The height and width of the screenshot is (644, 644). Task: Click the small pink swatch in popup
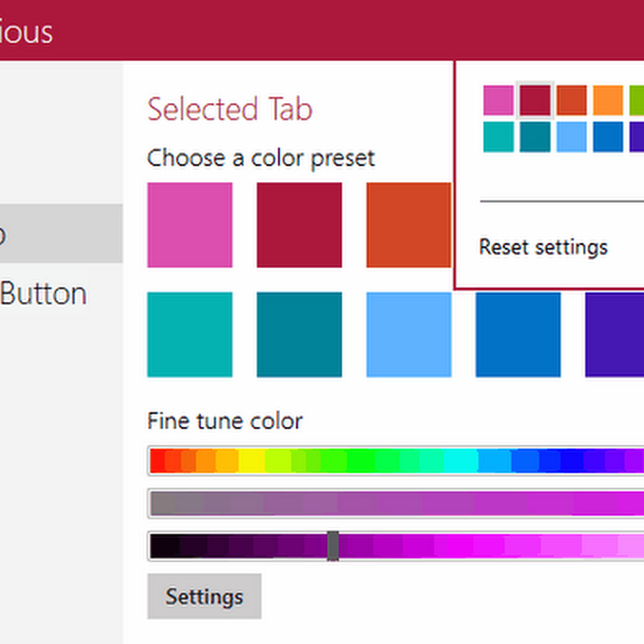pos(498,100)
